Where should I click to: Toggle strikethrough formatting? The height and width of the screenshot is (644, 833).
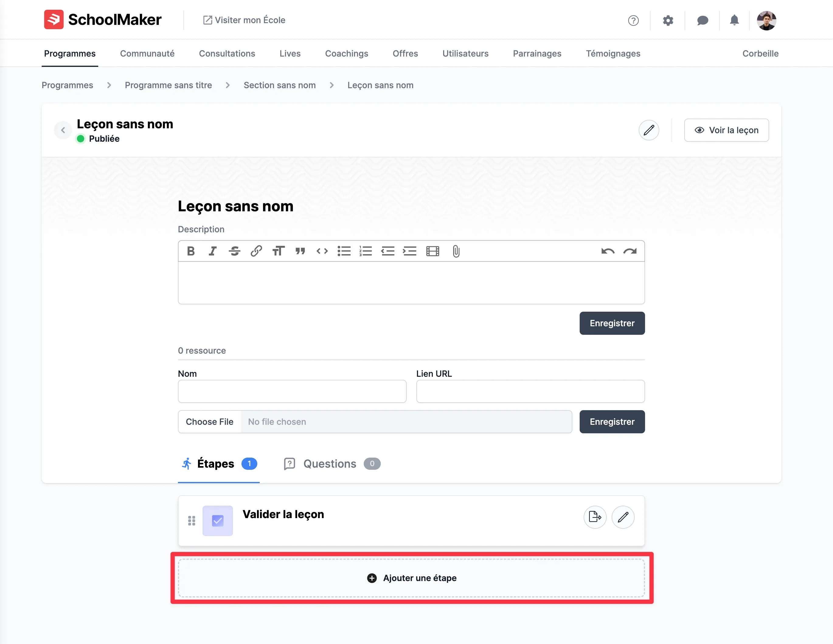click(234, 251)
